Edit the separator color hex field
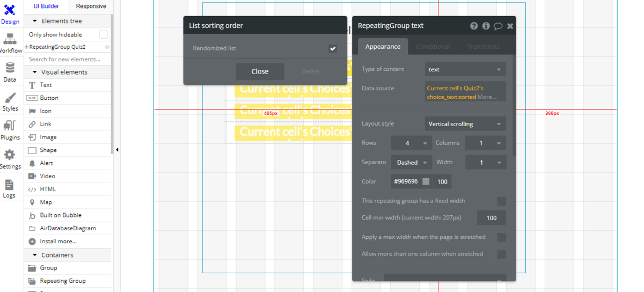644x292 pixels. (x=406, y=181)
